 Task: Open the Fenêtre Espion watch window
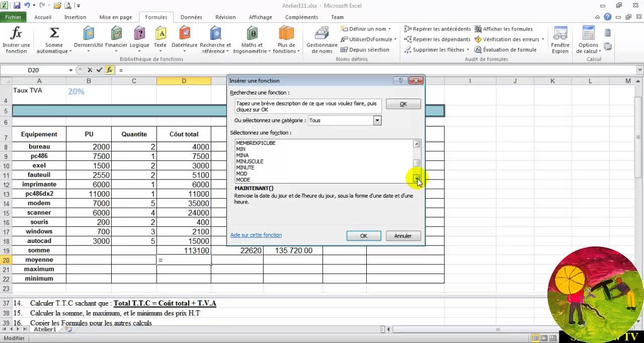point(560,40)
